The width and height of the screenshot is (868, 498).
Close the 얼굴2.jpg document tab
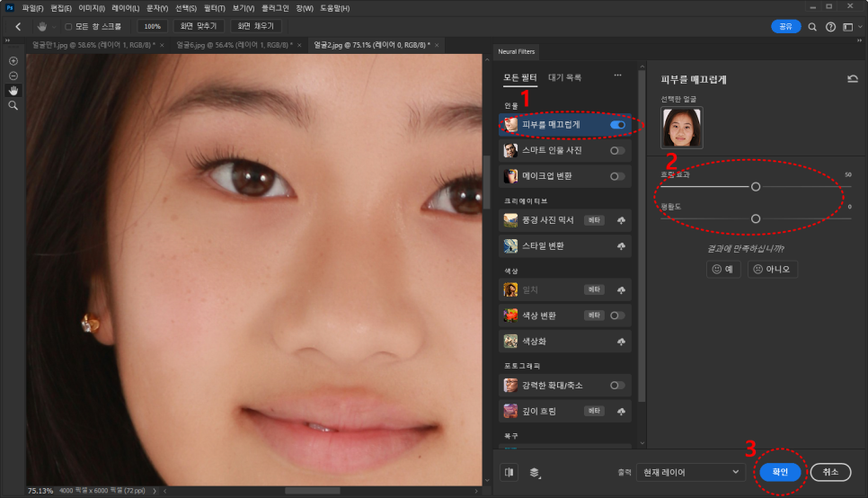coord(437,46)
